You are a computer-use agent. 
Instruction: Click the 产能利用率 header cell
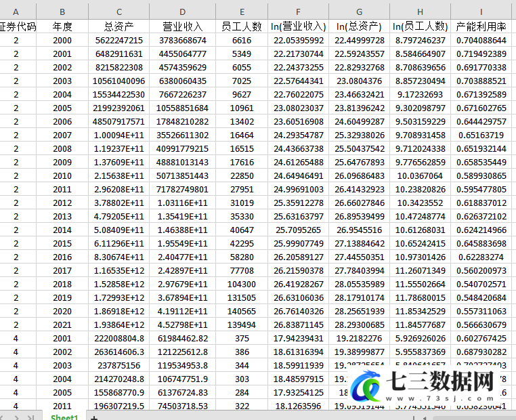coord(481,26)
